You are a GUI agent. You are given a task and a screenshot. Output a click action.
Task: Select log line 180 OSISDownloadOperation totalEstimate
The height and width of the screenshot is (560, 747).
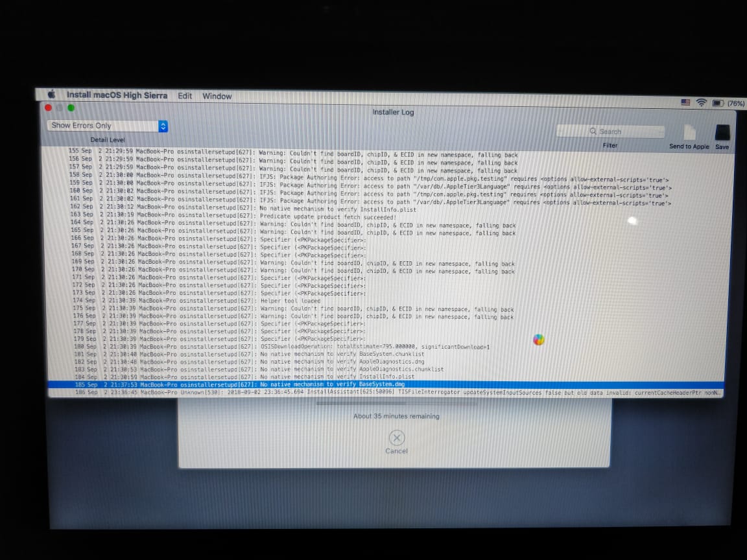click(386, 346)
